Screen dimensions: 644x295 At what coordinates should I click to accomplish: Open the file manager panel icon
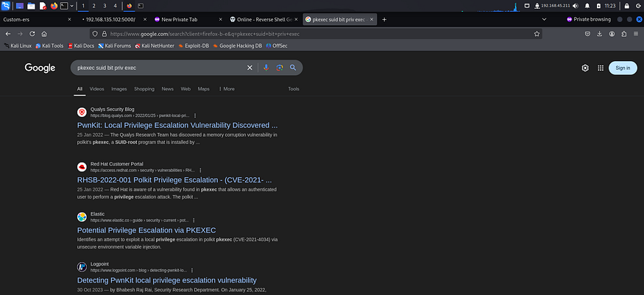(31, 6)
